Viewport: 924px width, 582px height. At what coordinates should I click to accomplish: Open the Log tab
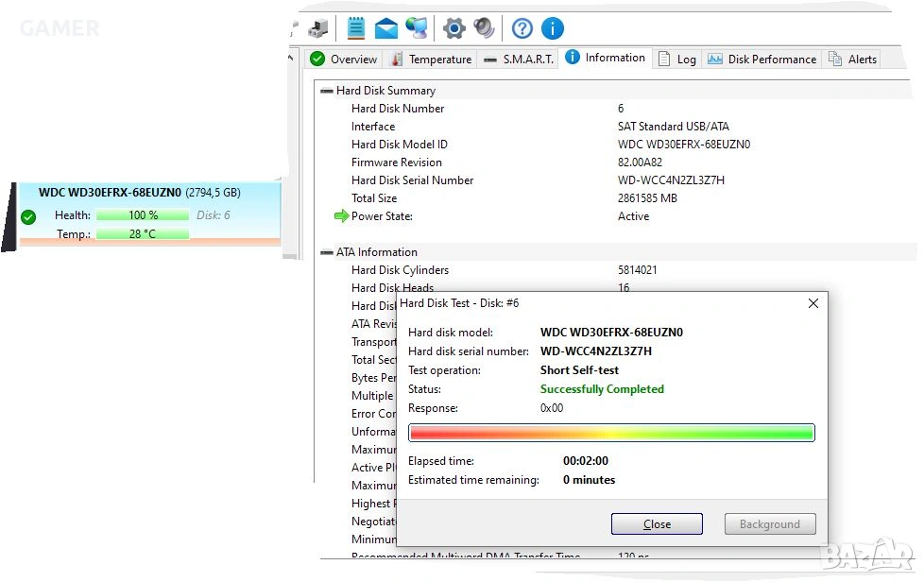pyautogui.click(x=676, y=59)
